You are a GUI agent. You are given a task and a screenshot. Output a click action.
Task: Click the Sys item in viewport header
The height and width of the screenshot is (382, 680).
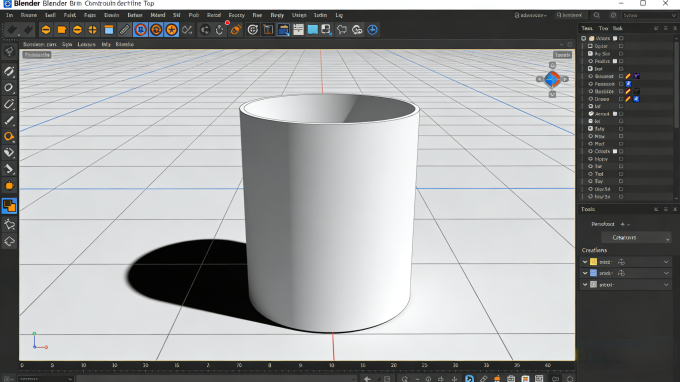(67, 44)
